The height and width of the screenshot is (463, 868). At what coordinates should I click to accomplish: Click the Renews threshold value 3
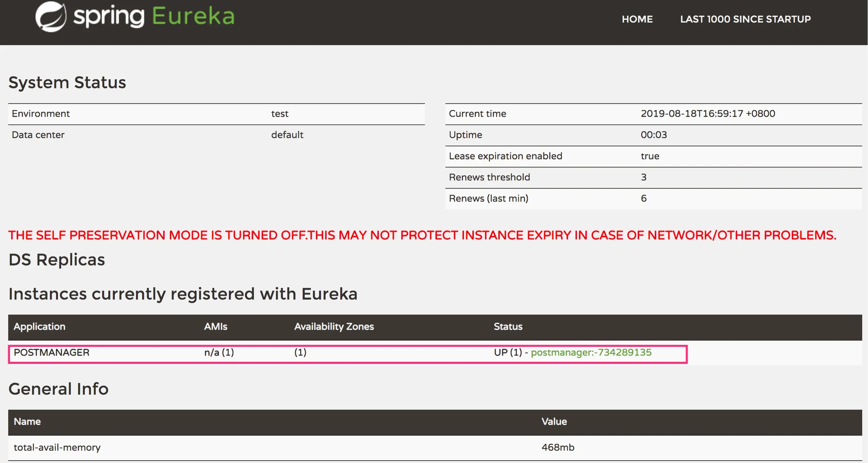[x=644, y=177]
